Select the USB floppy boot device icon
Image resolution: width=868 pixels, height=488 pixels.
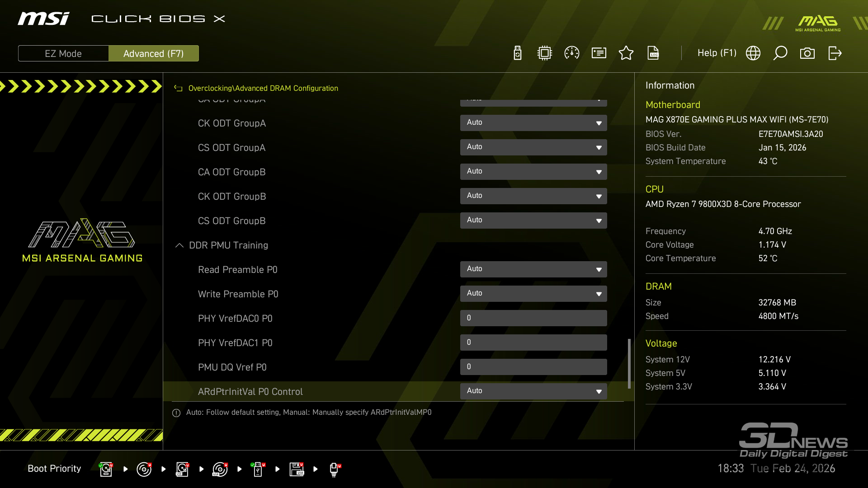click(x=297, y=469)
